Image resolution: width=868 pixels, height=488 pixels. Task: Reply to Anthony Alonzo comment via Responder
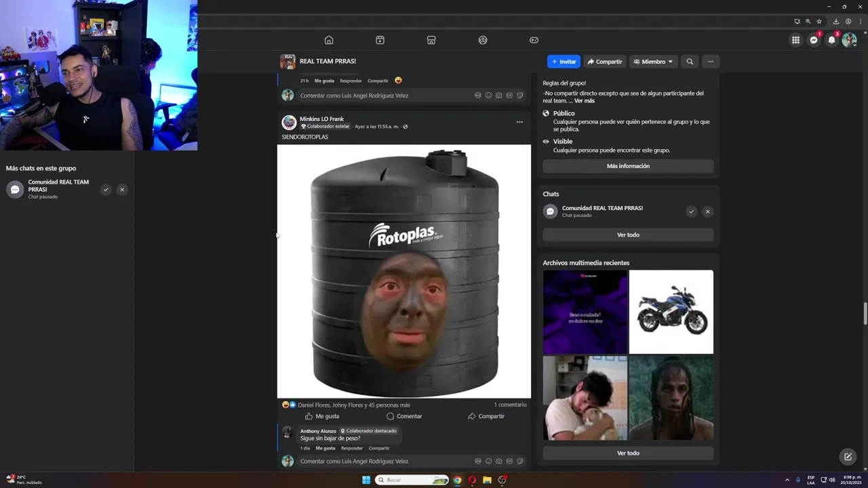pos(352,448)
